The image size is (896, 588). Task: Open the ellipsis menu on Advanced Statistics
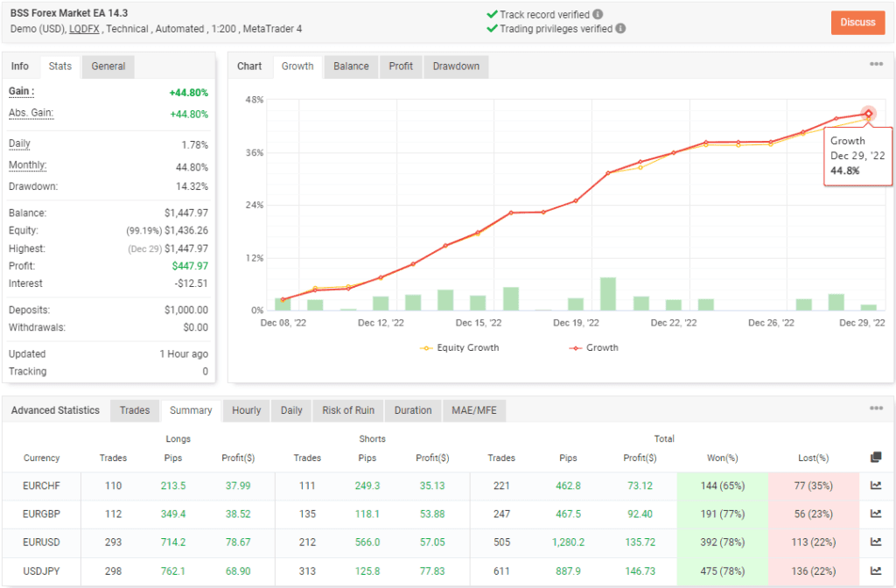(876, 408)
